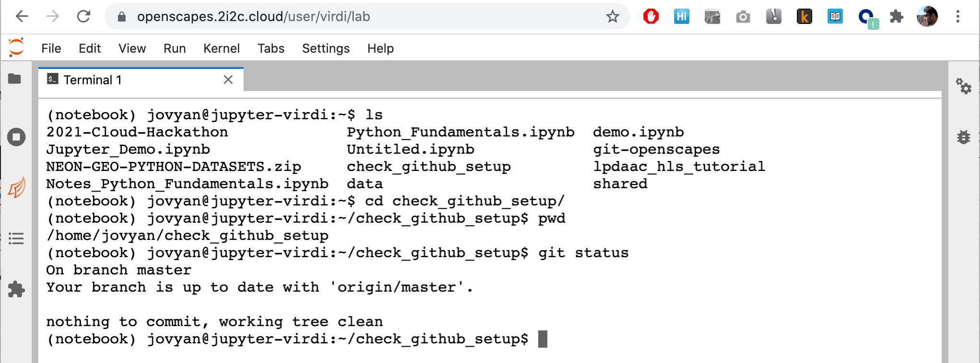
Task: Click the blue reading-list book extension icon
Action: (x=835, y=16)
